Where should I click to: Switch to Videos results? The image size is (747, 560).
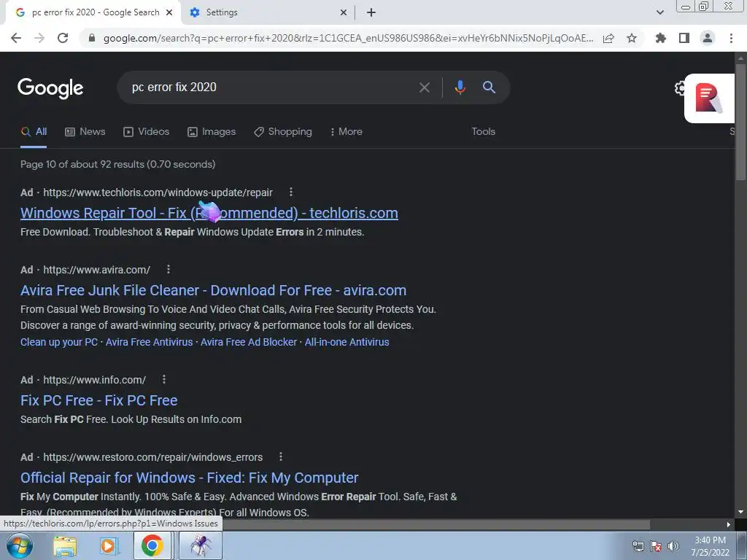click(146, 132)
